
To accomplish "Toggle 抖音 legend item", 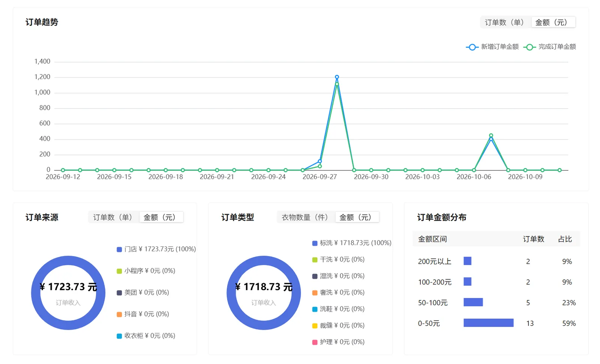I will coord(143,314).
